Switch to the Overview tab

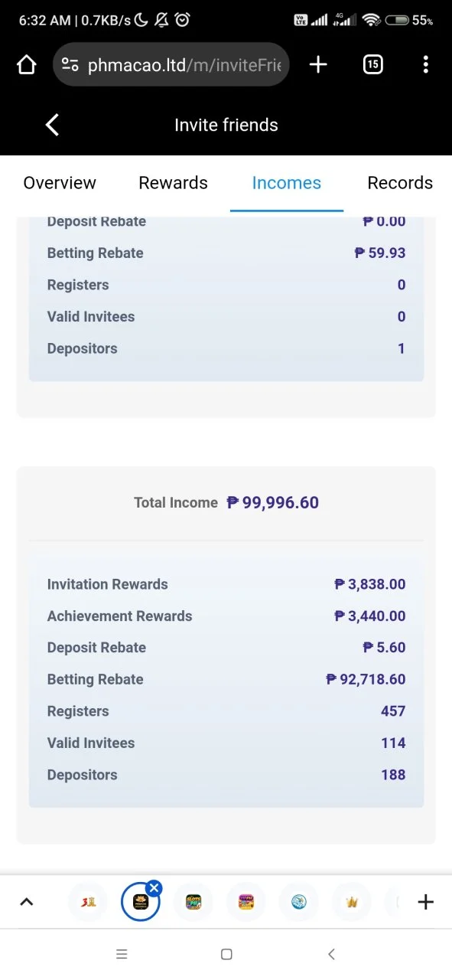point(60,183)
